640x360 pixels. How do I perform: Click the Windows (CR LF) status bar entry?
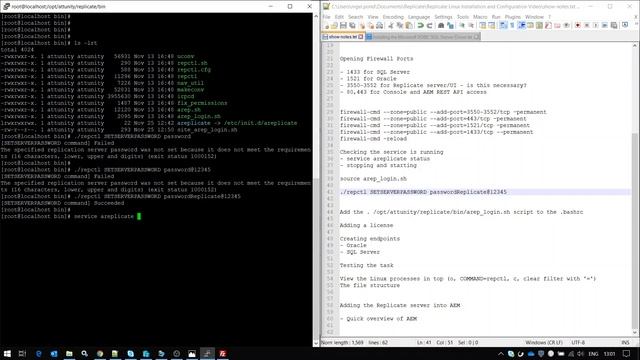544,342
